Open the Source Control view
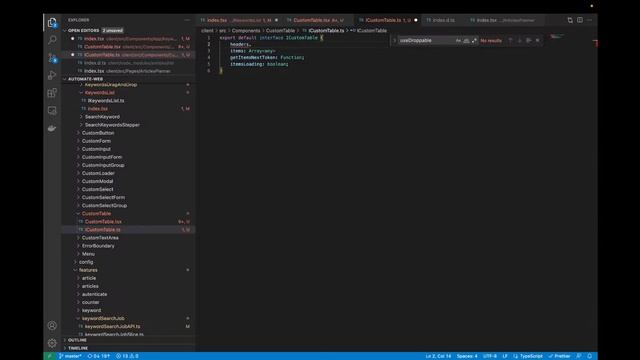 [x=52, y=58]
